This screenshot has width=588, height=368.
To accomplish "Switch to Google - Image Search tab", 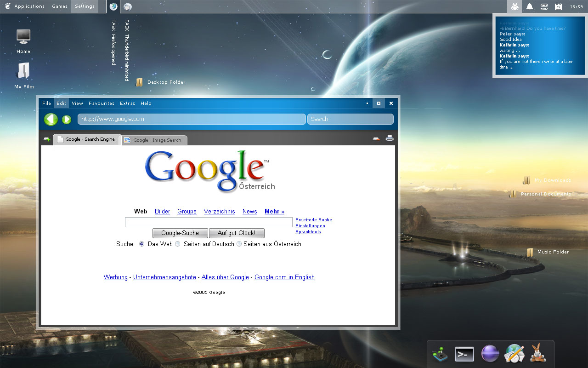I will 154,140.
